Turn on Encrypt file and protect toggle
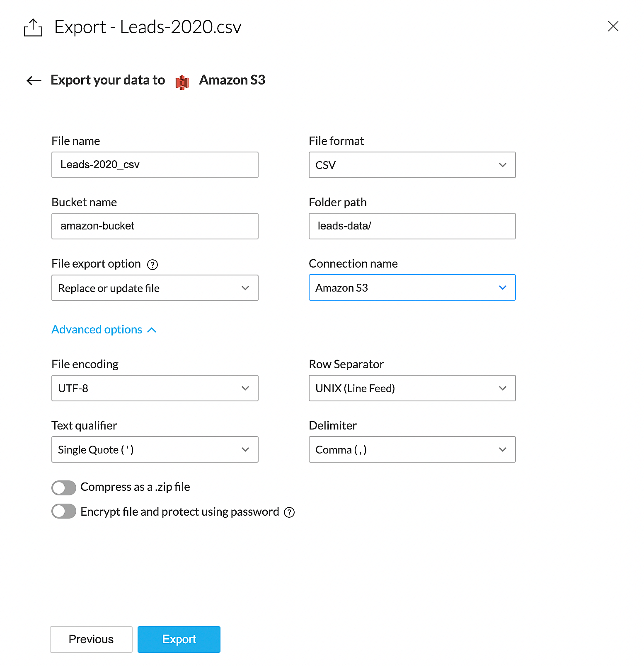Image resolution: width=644 pixels, height=666 pixels. point(64,511)
